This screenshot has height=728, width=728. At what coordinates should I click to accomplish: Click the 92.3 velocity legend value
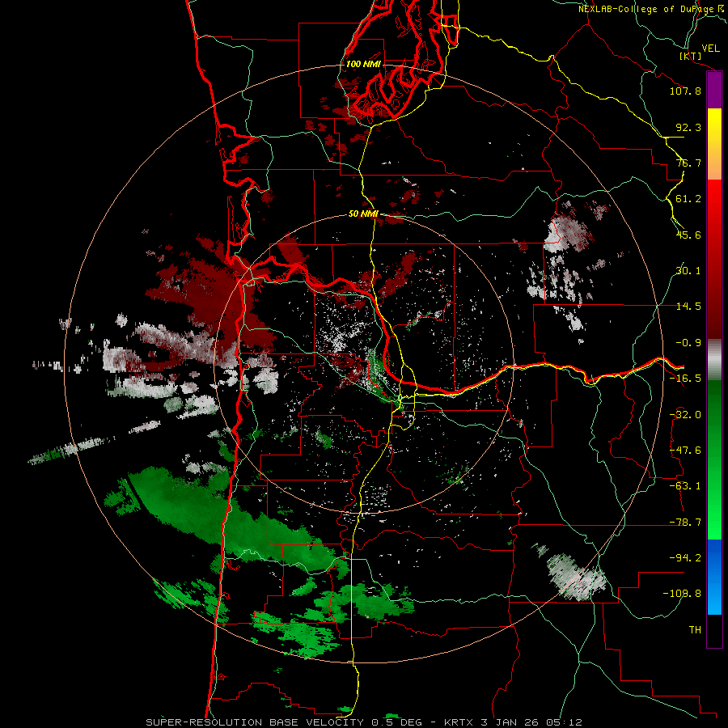(688, 127)
